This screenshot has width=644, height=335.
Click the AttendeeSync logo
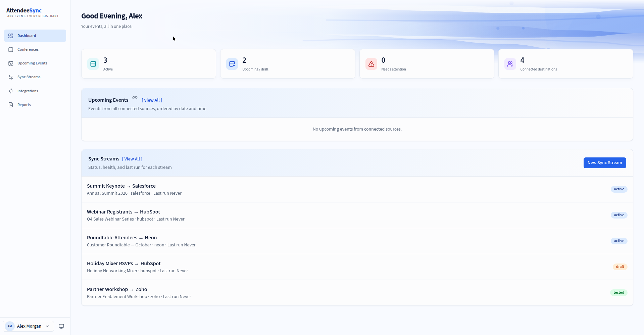(33, 13)
